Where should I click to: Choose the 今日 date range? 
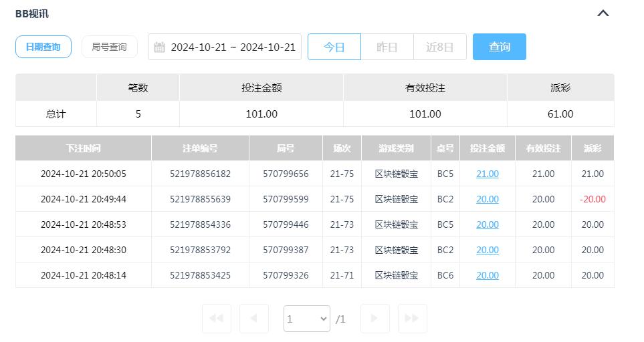coord(334,47)
